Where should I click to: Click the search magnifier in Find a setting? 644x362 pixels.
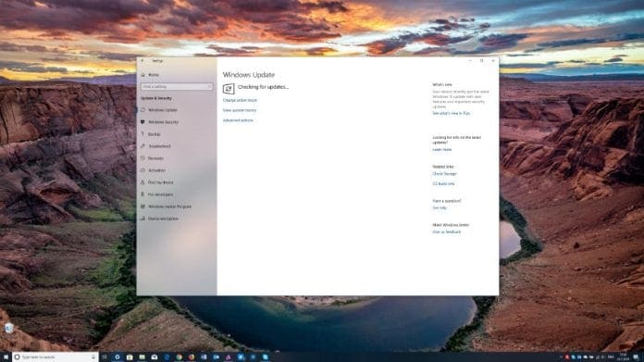[x=209, y=87]
